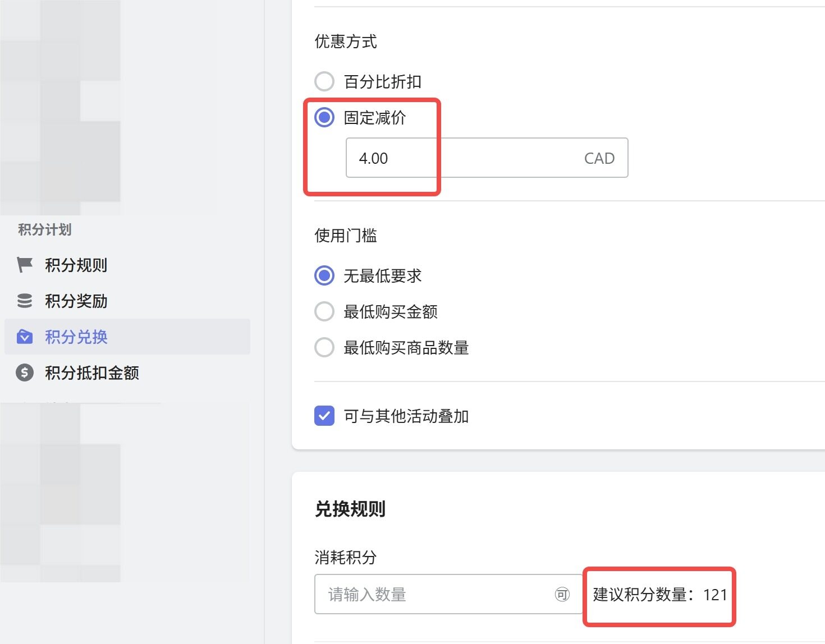Click the fixed discount amount field
This screenshot has height=644, width=825.
pos(460,158)
